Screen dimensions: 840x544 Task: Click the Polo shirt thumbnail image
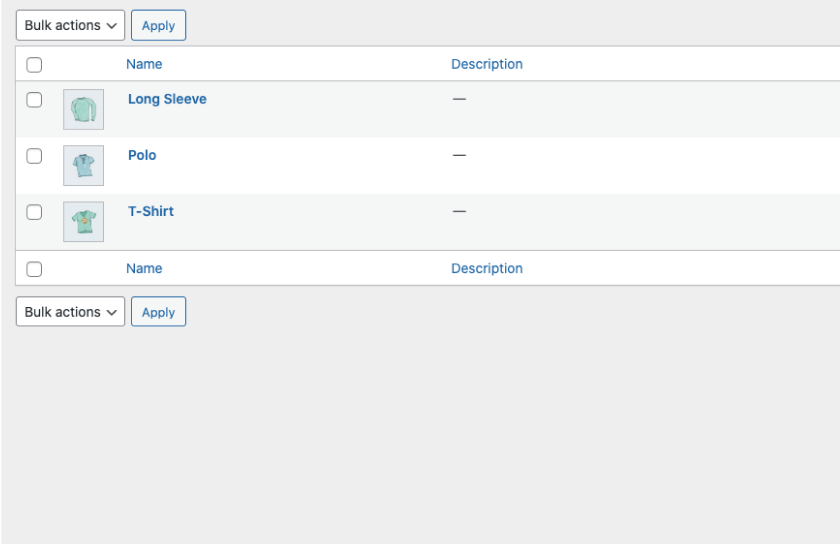pyautogui.click(x=83, y=165)
